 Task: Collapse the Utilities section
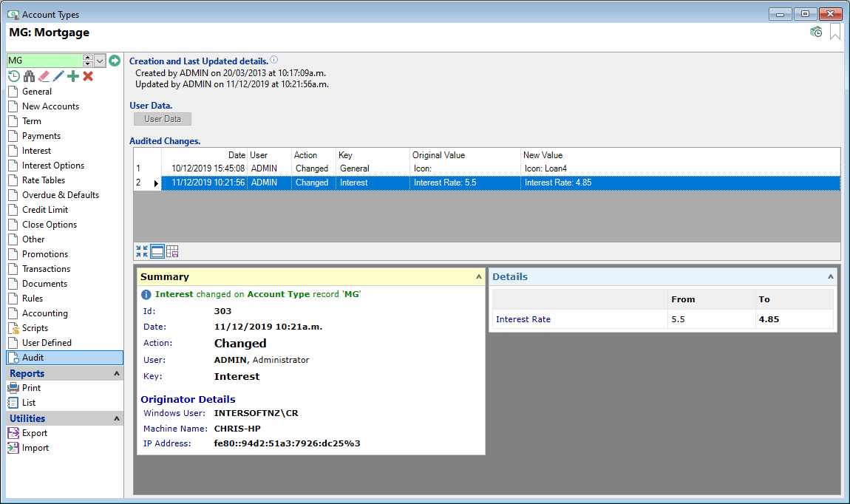coord(117,418)
